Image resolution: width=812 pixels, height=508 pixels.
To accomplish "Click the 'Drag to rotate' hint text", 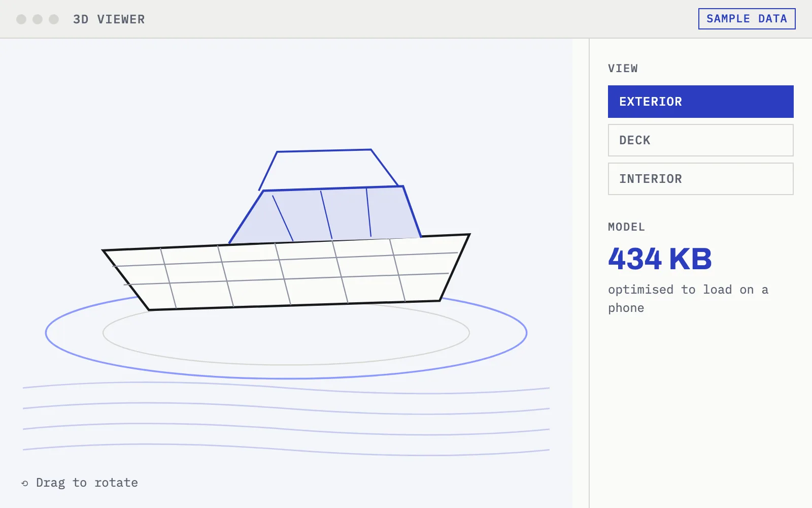I will click(87, 483).
